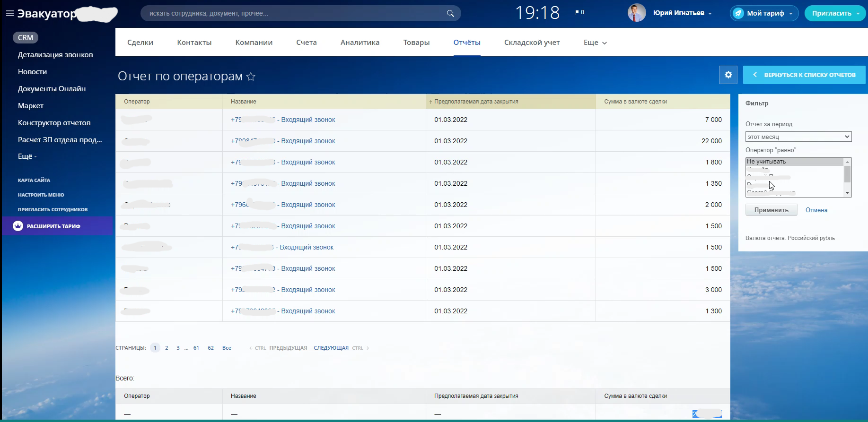868x422 pixels.
Task: Switch to the Сделки tab
Action: (x=140, y=43)
